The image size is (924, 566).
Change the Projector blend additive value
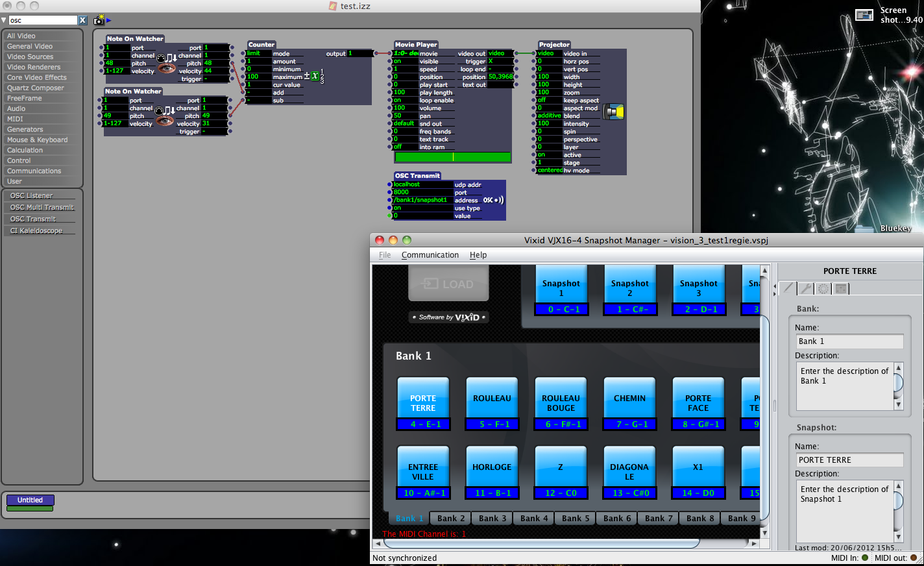[549, 116]
